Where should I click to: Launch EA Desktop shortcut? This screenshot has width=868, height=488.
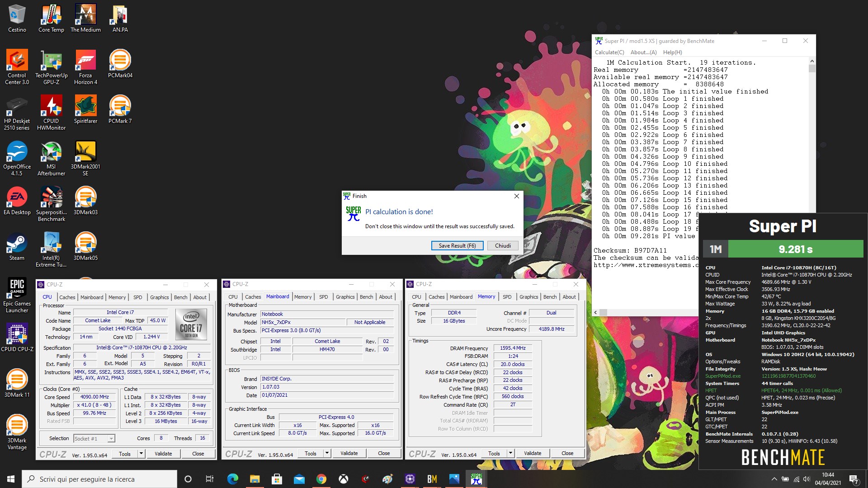17,201
